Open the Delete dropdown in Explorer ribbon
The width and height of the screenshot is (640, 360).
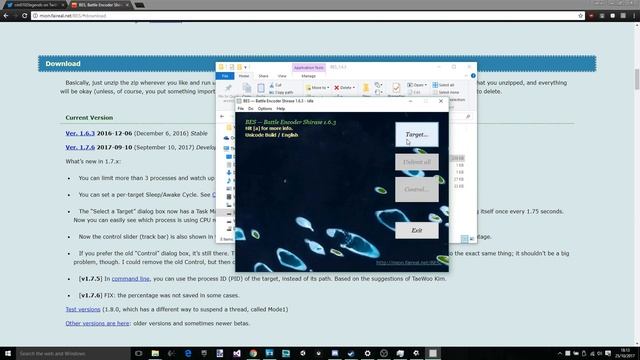(x=344, y=87)
